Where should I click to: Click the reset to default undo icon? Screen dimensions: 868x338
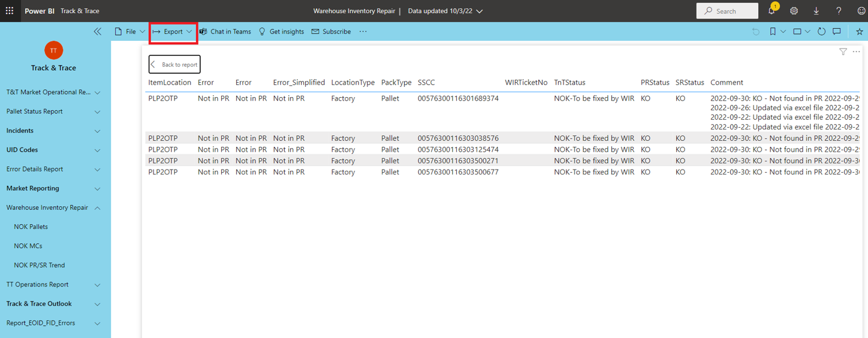pos(756,32)
